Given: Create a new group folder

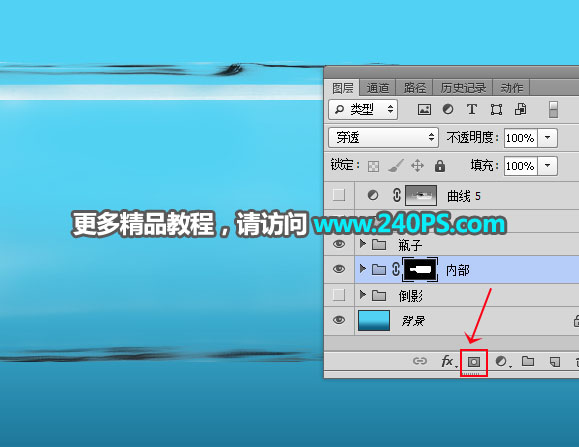Looking at the screenshot, I should point(528,361).
